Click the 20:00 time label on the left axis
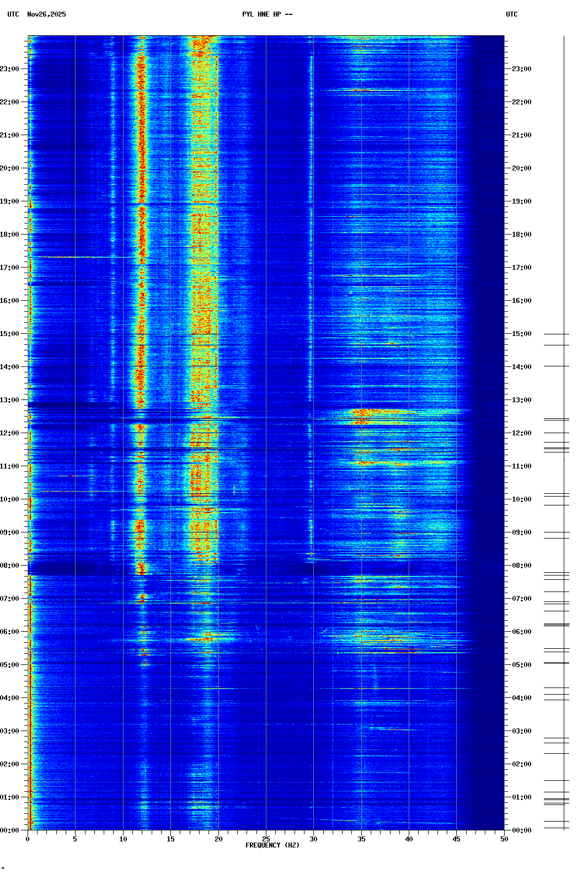The image size is (588, 874). tap(9, 168)
